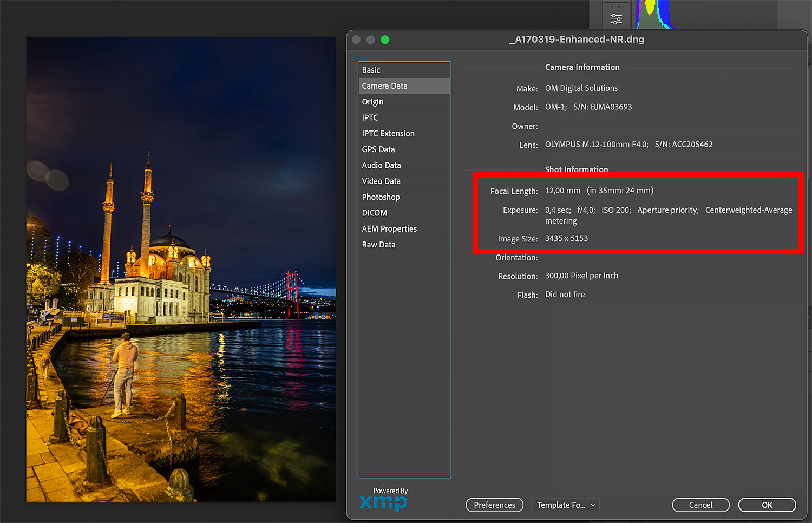Image resolution: width=812 pixels, height=523 pixels.
Task: Expand the Template Folder dropdown
Action: tap(566, 505)
